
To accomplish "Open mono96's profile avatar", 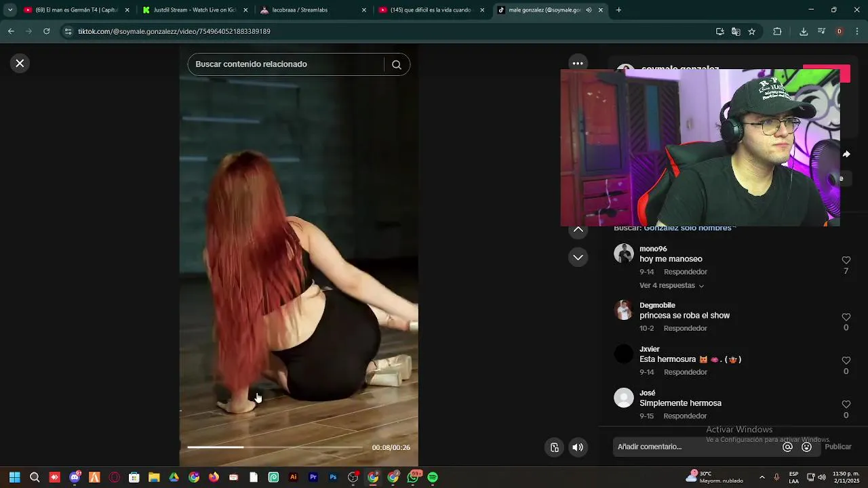I will 624,253.
